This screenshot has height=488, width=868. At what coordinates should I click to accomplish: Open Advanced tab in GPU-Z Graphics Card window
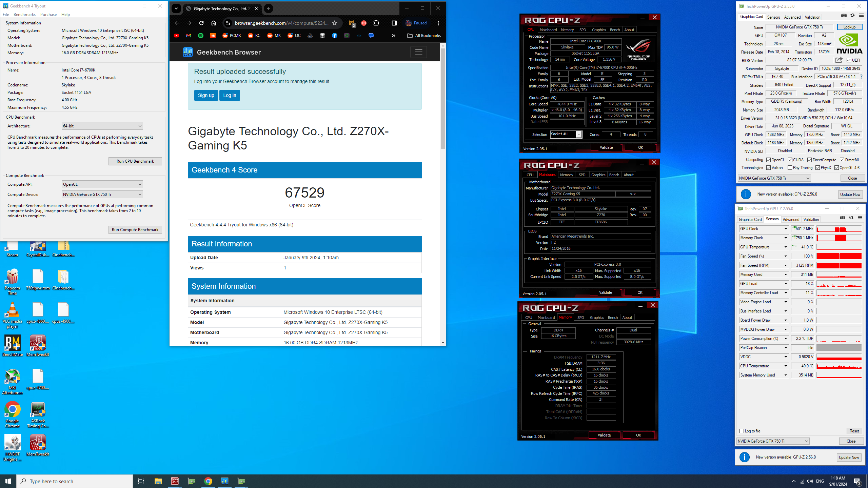(x=792, y=17)
